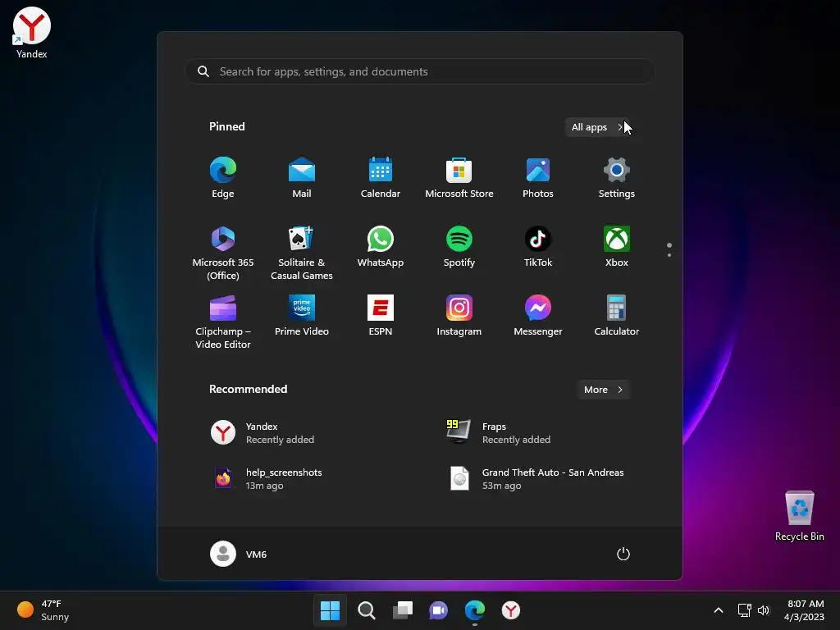Screen dimensions: 840x630
Task: Launch Solitaire & Casual Games
Action: click(x=302, y=253)
